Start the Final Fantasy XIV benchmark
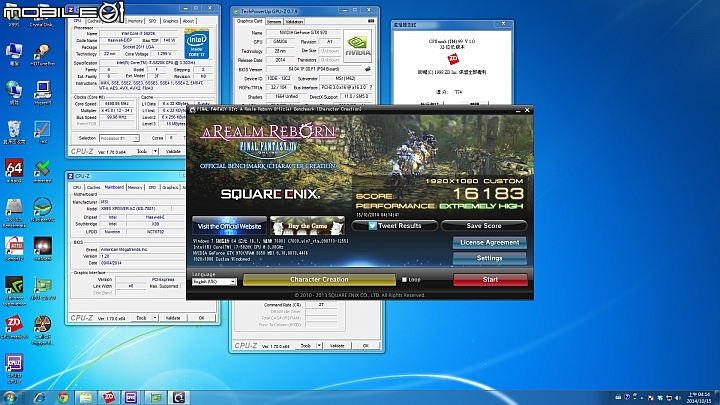 point(490,279)
